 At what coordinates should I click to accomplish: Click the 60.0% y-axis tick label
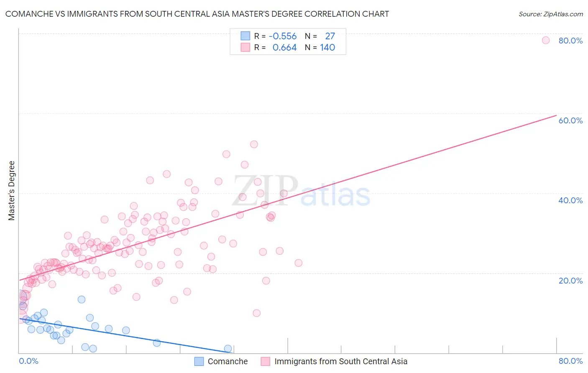tap(570, 120)
